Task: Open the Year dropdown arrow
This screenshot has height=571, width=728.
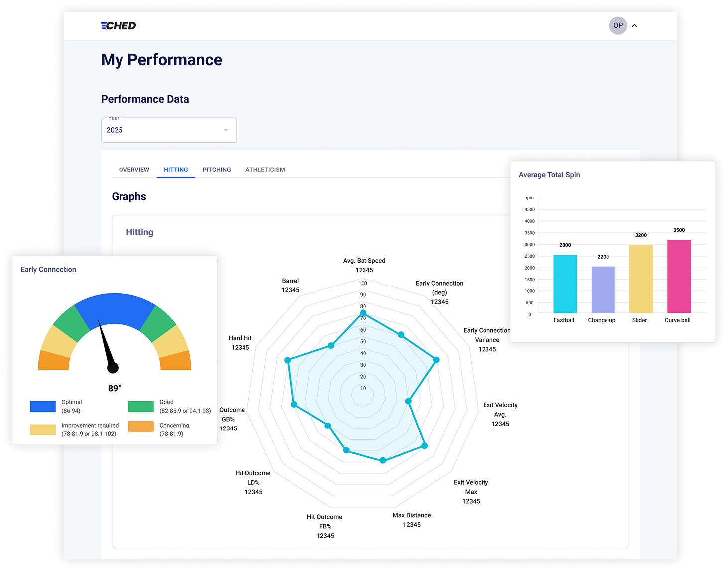Action: [226, 130]
